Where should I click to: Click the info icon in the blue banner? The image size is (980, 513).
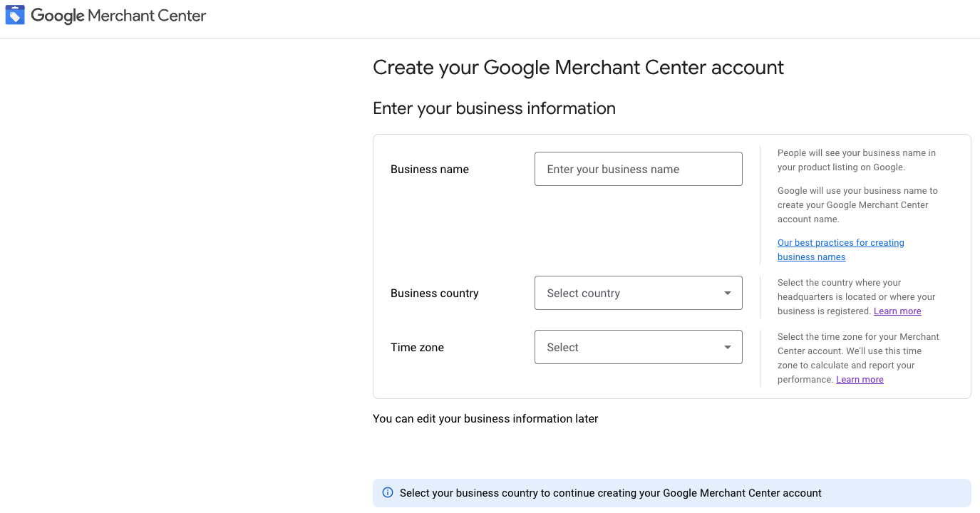387,492
